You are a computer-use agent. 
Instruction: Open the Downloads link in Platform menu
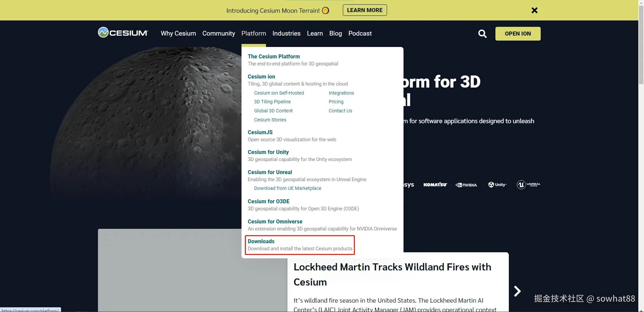261,241
